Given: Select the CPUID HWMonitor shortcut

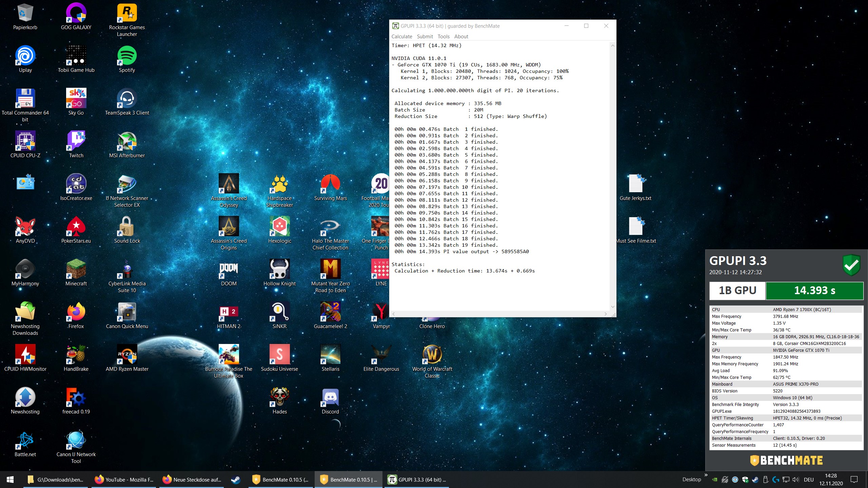Looking at the screenshot, I should coord(25,359).
